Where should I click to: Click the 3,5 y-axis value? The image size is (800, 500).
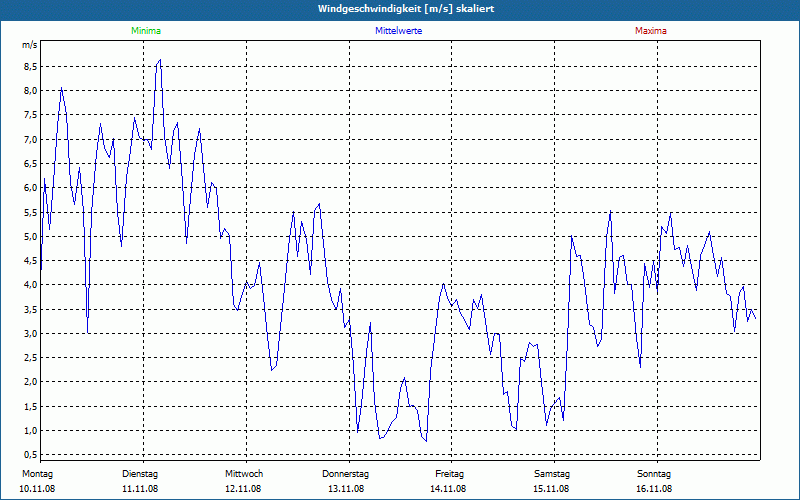(30, 309)
